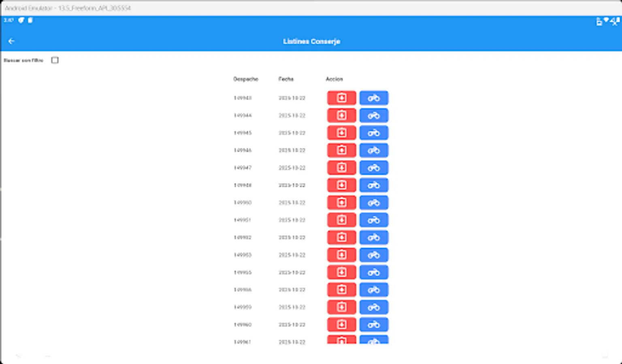Click the download icon for despacho 149947
The width and height of the screenshot is (622, 364).
[x=341, y=167]
